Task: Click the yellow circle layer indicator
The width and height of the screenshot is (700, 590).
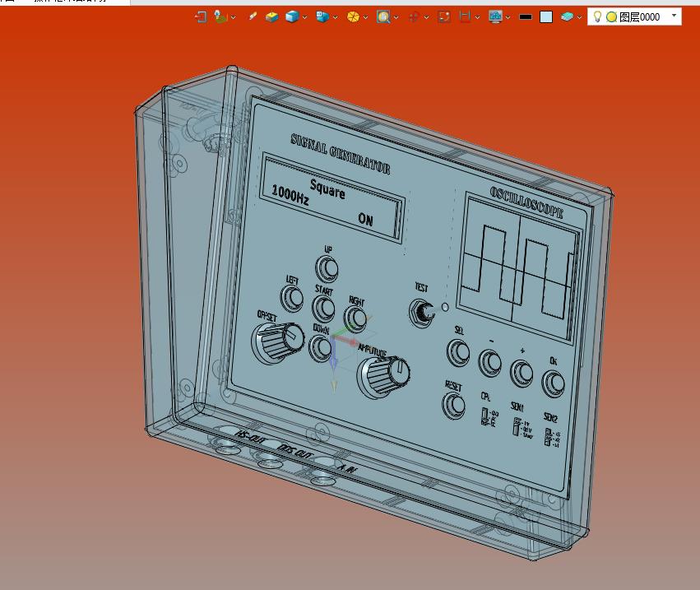Action: tap(612, 17)
